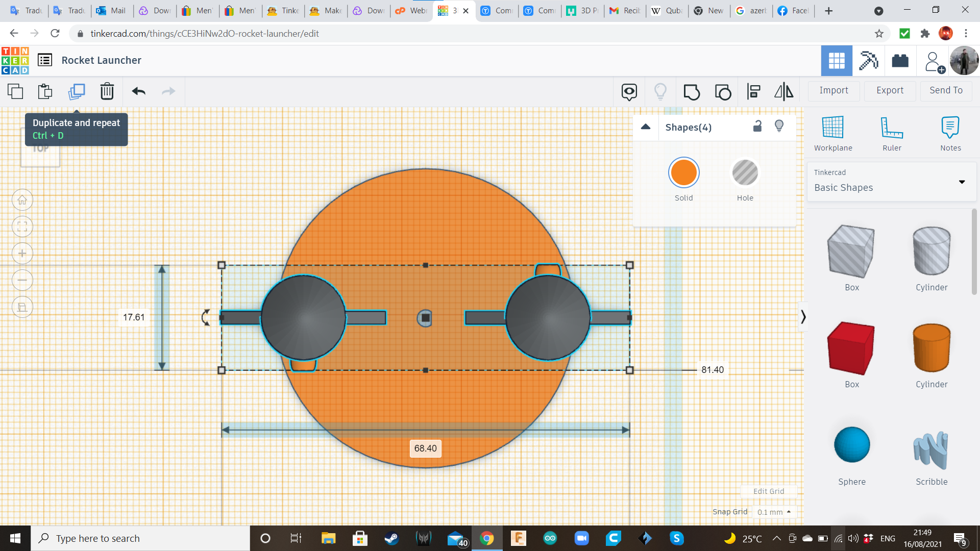Click the Duplicate and repeat icon
The width and height of the screenshot is (980, 551).
click(77, 91)
